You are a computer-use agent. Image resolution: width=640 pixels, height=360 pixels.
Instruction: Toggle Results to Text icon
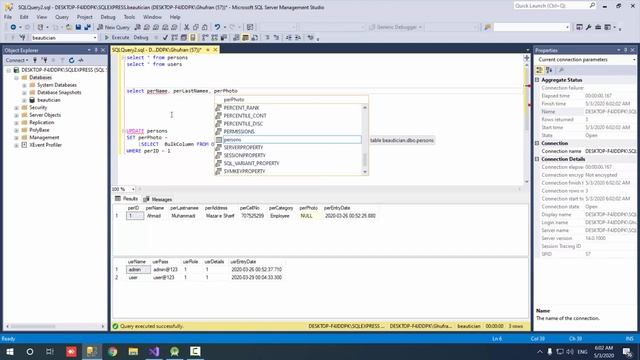coord(236,38)
